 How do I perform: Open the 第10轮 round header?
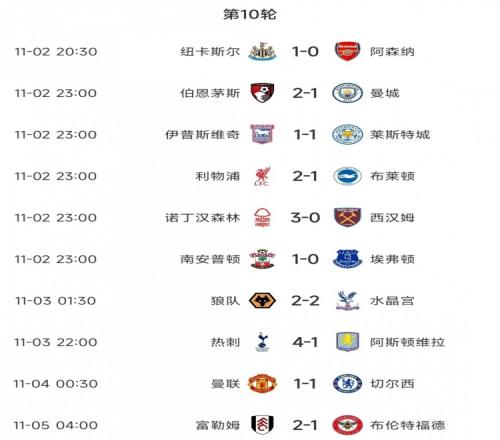250,14
